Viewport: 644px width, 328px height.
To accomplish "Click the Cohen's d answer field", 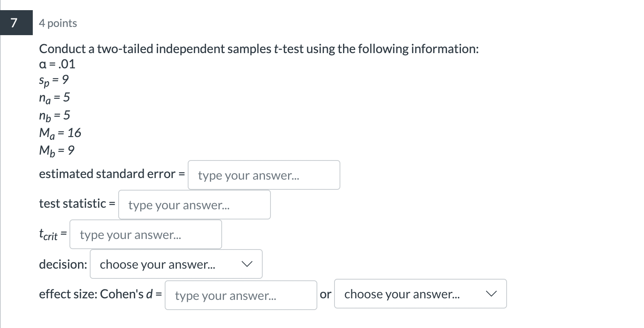I will coord(240,295).
